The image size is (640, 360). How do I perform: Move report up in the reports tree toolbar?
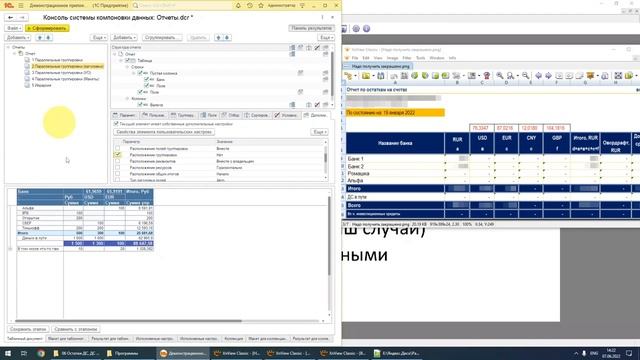click(40, 38)
